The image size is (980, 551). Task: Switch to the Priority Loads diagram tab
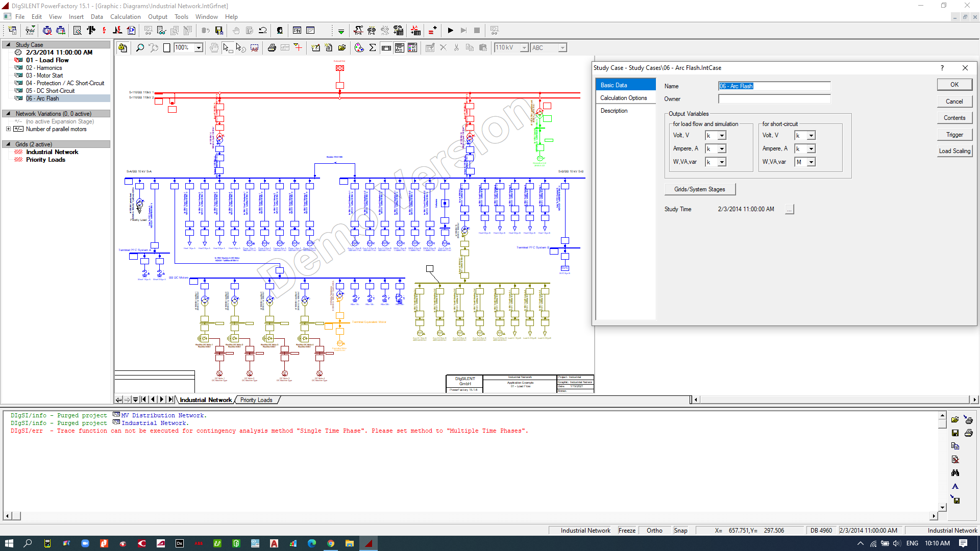pyautogui.click(x=256, y=400)
